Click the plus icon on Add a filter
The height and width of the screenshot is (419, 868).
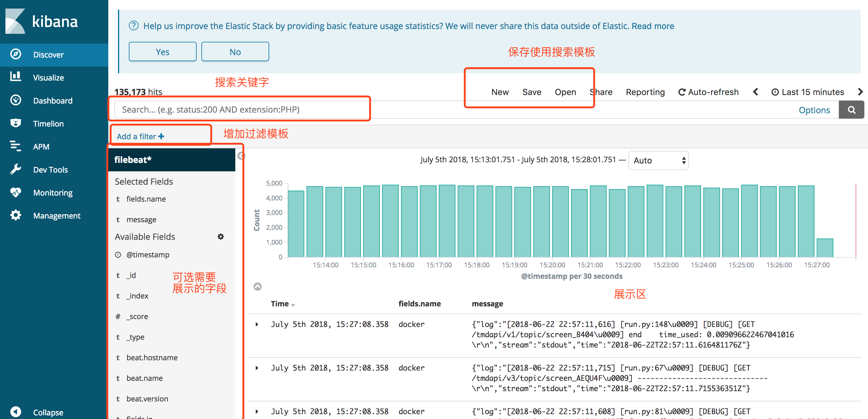click(x=162, y=136)
